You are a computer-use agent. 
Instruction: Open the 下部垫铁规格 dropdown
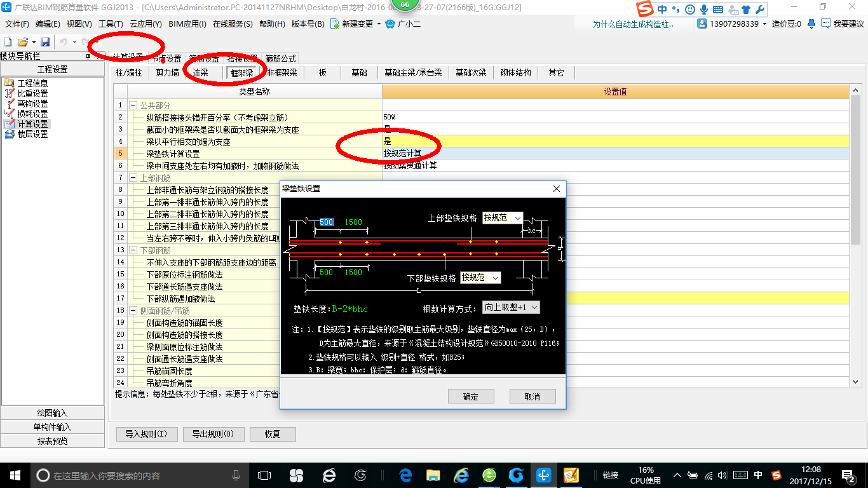point(496,278)
